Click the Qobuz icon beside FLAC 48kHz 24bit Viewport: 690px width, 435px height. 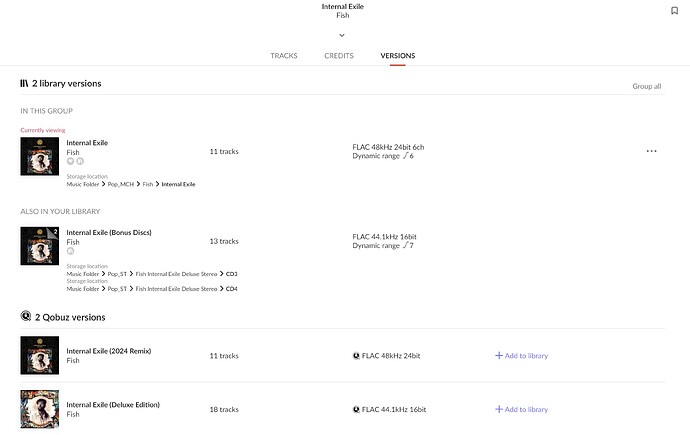pyautogui.click(x=356, y=356)
